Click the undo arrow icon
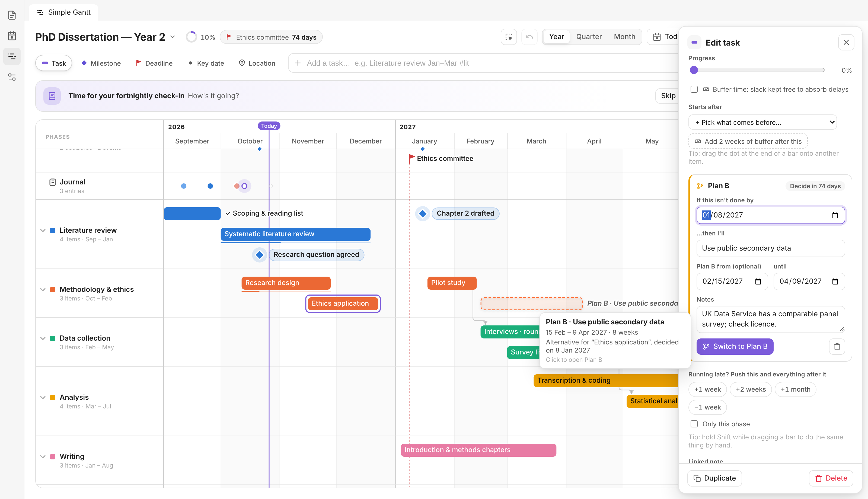Image resolution: width=868 pixels, height=499 pixels. pos(529,37)
